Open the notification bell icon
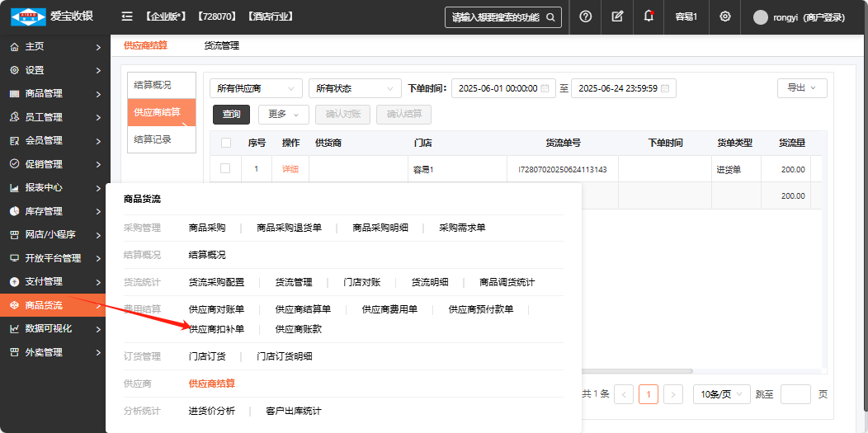 pyautogui.click(x=649, y=16)
